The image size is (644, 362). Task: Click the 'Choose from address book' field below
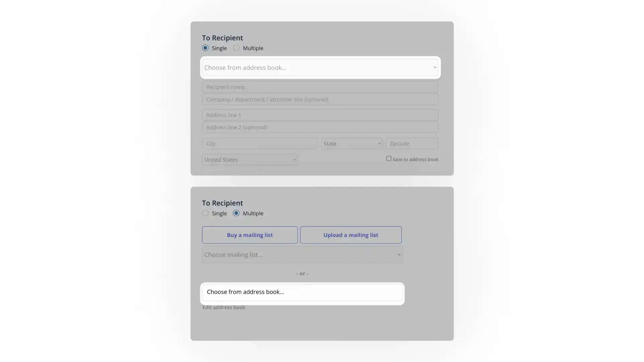tap(302, 292)
